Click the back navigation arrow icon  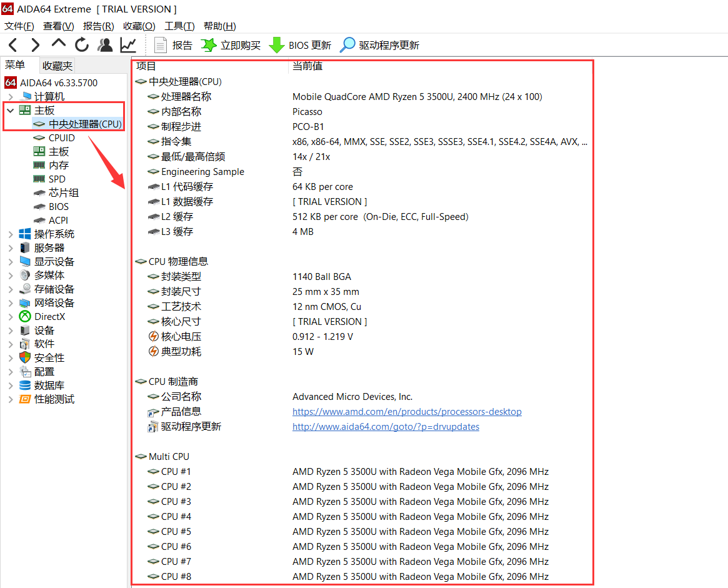click(x=12, y=44)
